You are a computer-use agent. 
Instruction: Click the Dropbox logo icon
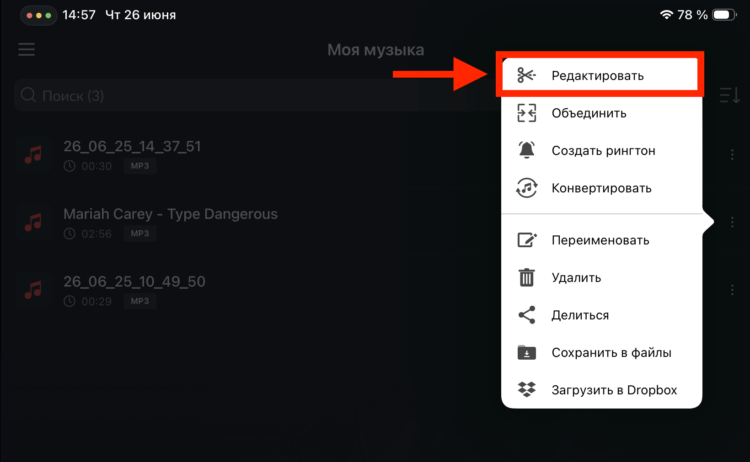pyautogui.click(x=527, y=389)
